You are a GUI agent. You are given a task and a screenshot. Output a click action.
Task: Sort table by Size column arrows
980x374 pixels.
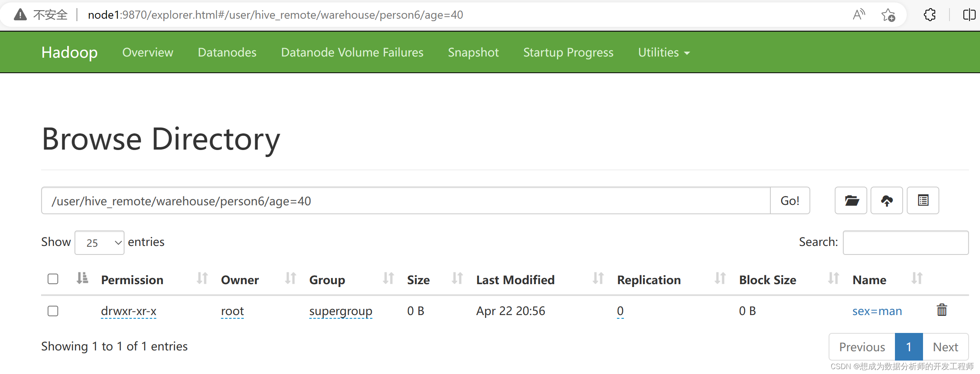457,278
